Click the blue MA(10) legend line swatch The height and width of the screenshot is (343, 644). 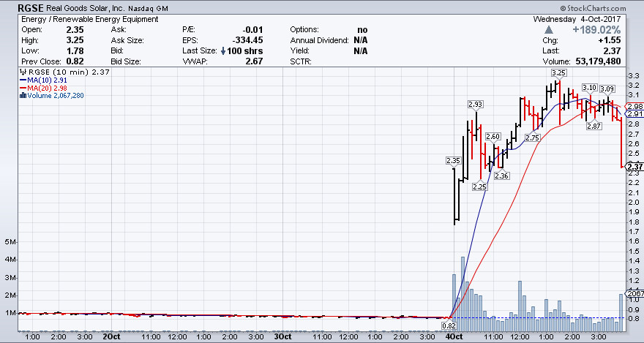tap(22, 80)
